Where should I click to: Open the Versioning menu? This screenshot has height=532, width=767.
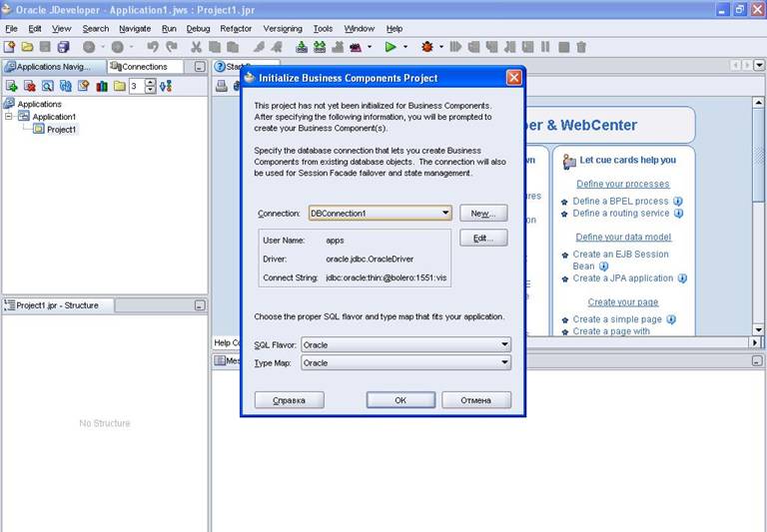pos(283,28)
